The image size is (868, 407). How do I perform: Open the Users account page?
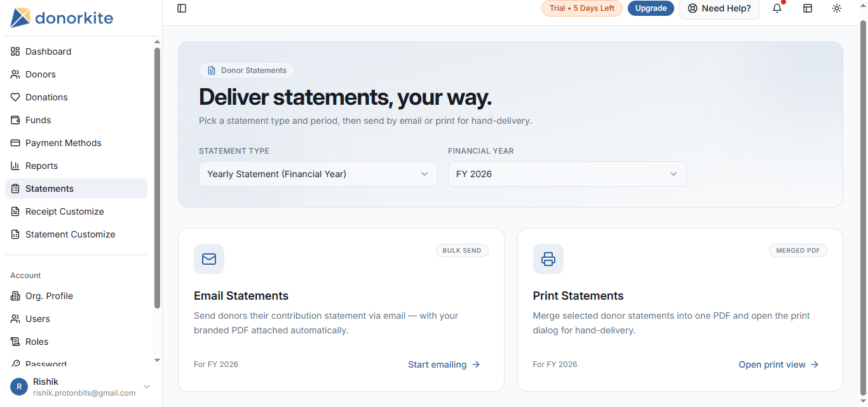pos(76,319)
